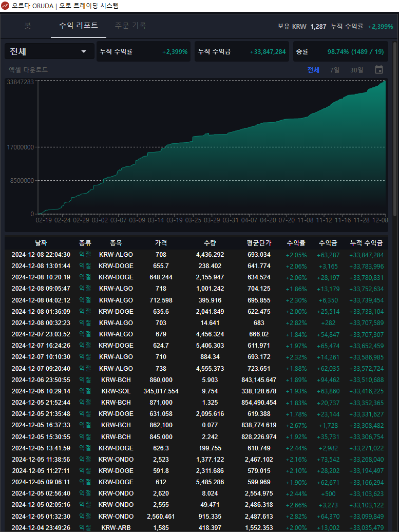Image resolution: width=399 pixels, height=532 pixels.
Task: Click chart peak value label 33847283
Action: coord(21,82)
